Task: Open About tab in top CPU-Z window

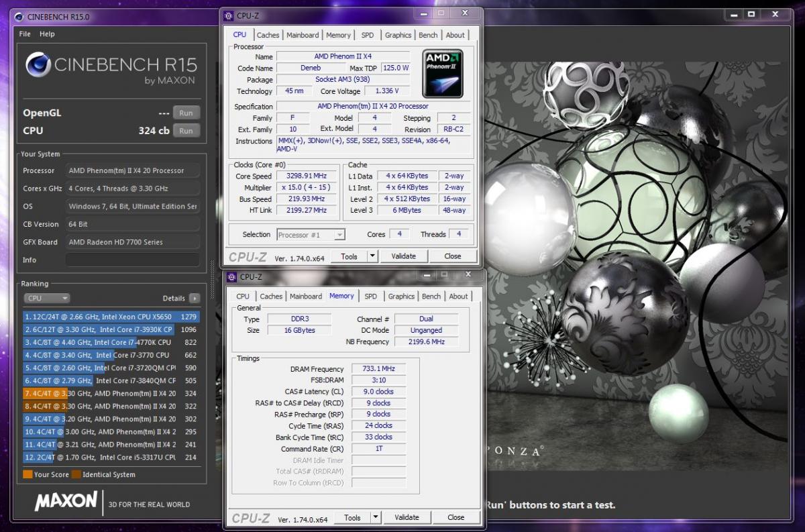Action: pos(455,35)
